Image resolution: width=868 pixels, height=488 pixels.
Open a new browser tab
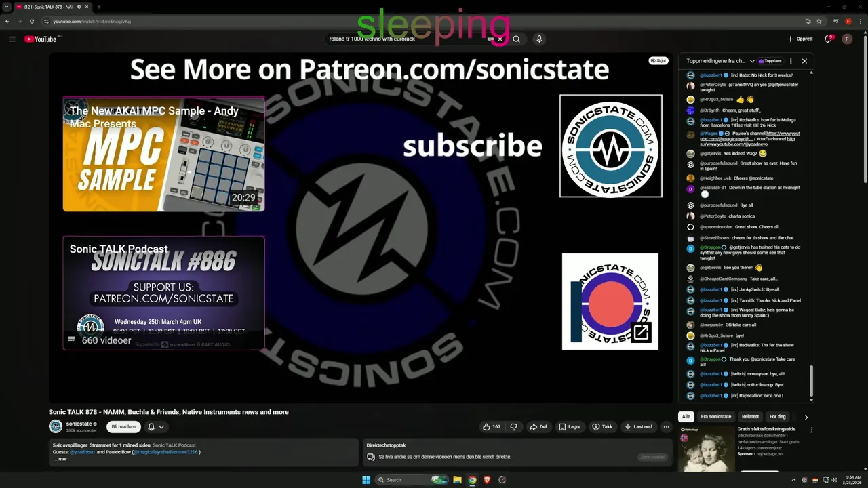point(98,7)
